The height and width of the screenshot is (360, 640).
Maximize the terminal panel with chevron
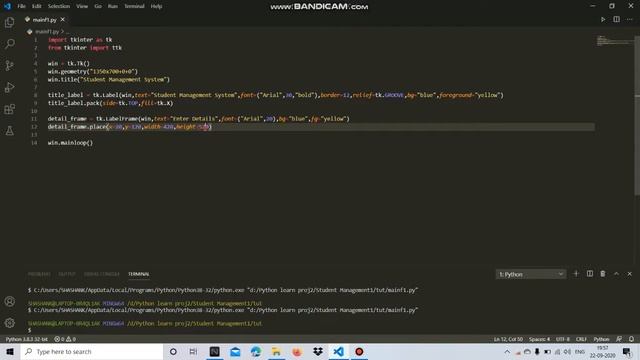(x=616, y=274)
